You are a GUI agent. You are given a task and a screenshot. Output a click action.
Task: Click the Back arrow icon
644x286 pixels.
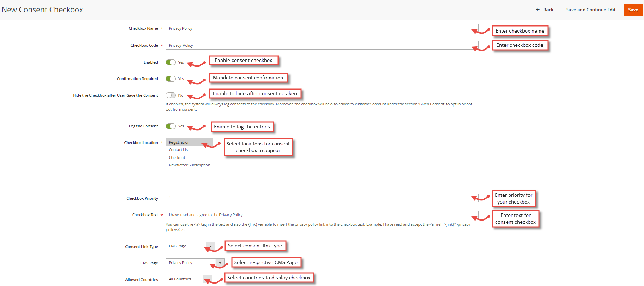pyautogui.click(x=538, y=10)
